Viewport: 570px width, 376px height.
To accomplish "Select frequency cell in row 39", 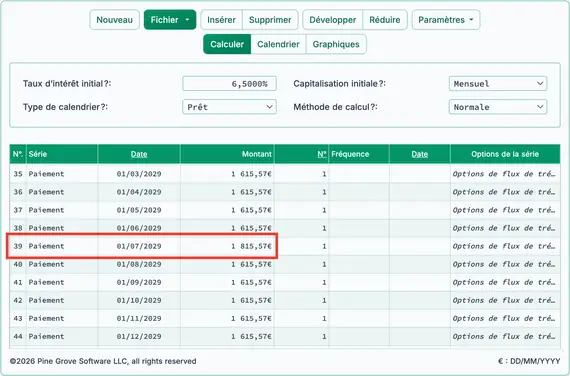I will 359,246.
